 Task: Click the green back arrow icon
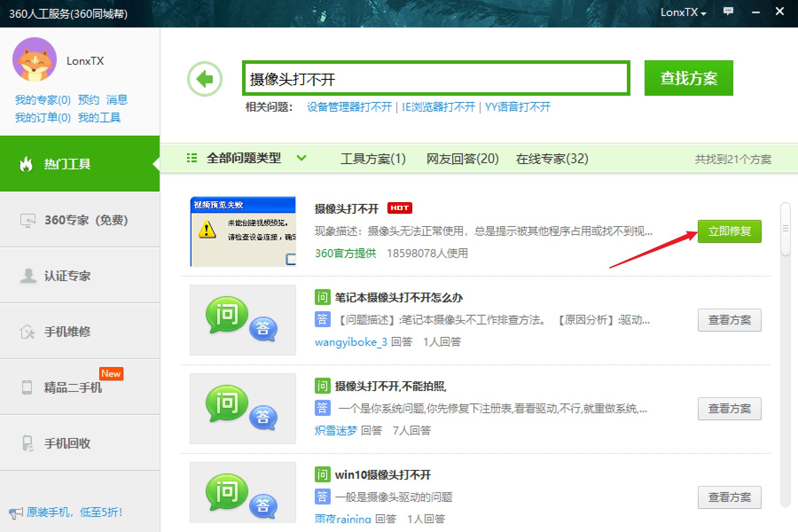pos(205,79)
